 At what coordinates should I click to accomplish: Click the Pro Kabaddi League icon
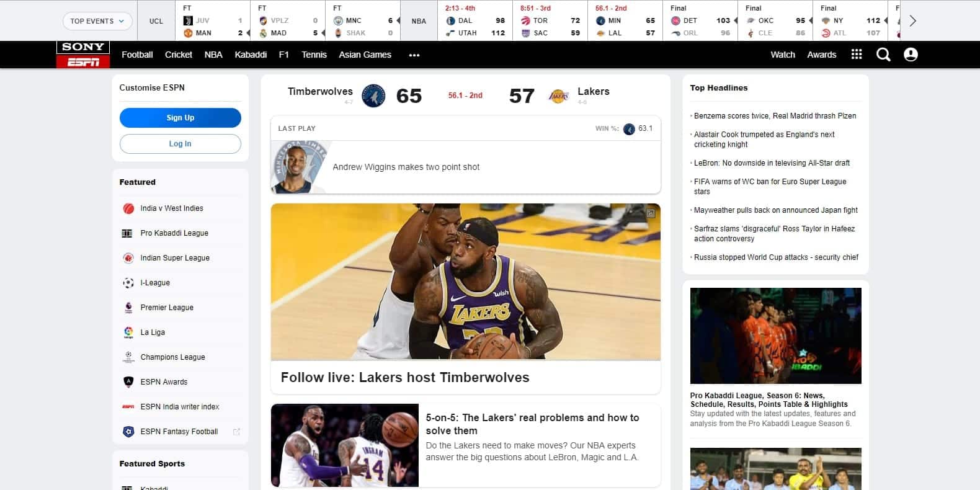(x=127, y=233)
